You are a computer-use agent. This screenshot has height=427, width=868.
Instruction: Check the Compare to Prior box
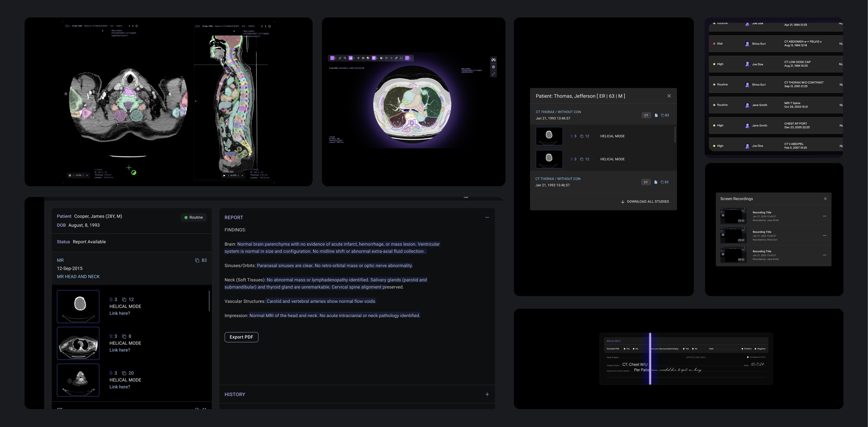[x=748, y=357]
